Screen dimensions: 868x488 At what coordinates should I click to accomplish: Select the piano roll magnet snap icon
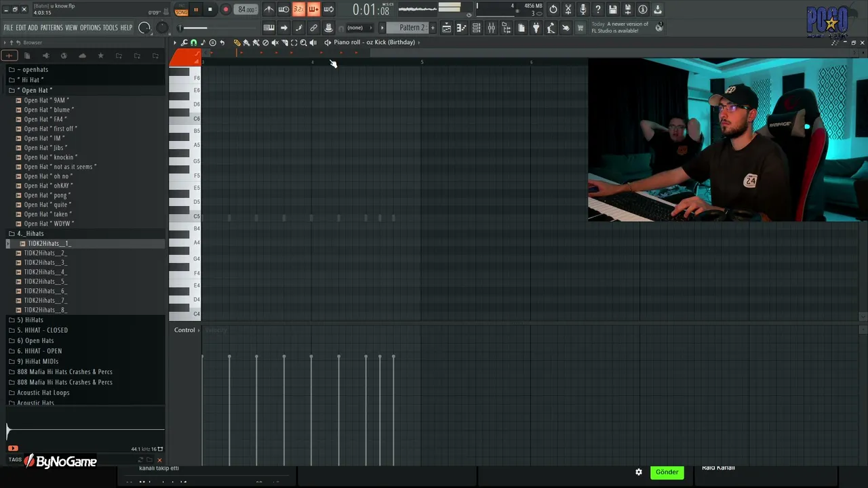tap(193, 43)
